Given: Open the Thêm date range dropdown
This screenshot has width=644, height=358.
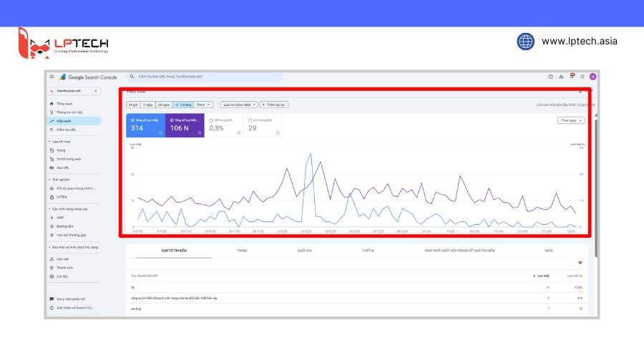Looking at the screenshot, I should pyautogui.click(x=203, y=105).
